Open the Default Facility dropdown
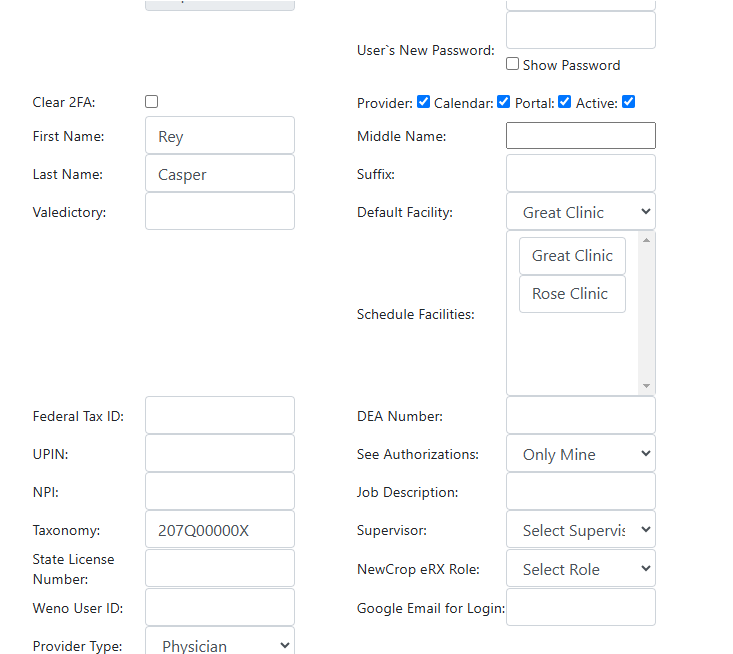Viewport: 733px width, 654px height. 581,211
